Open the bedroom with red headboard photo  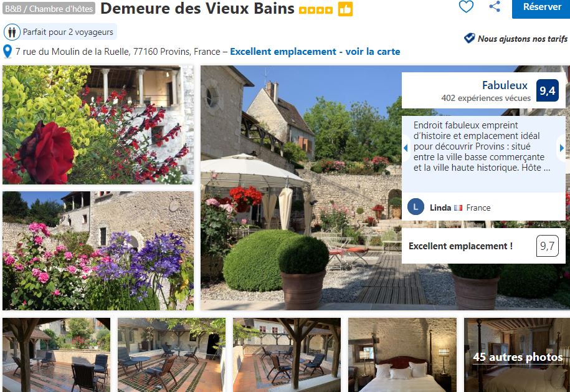(x=402, y=355)
